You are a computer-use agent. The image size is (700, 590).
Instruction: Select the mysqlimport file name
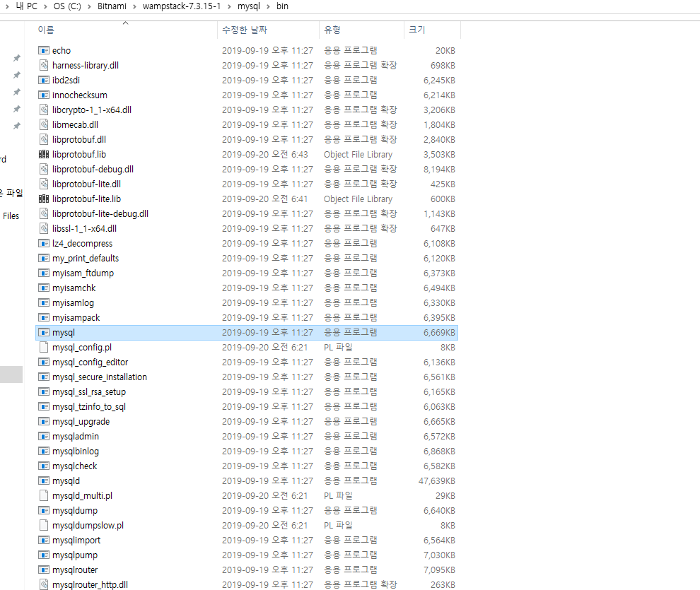click(x=76, y=540)
